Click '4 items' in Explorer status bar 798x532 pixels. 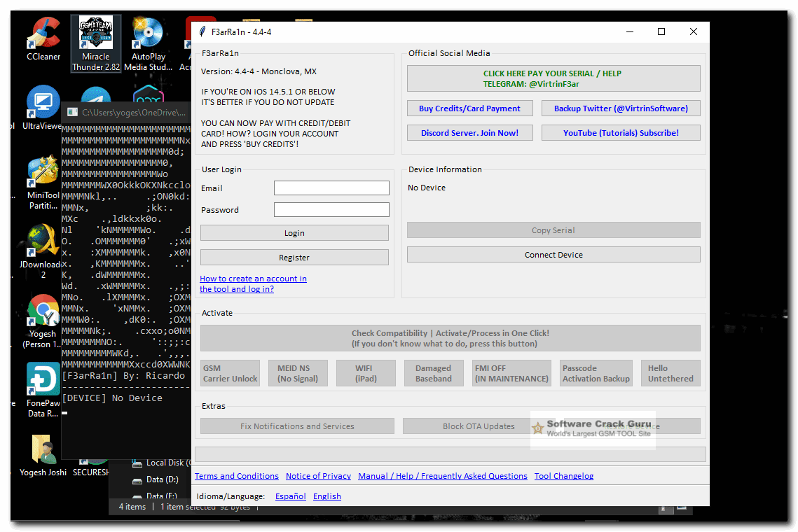[x=132, y=507]
